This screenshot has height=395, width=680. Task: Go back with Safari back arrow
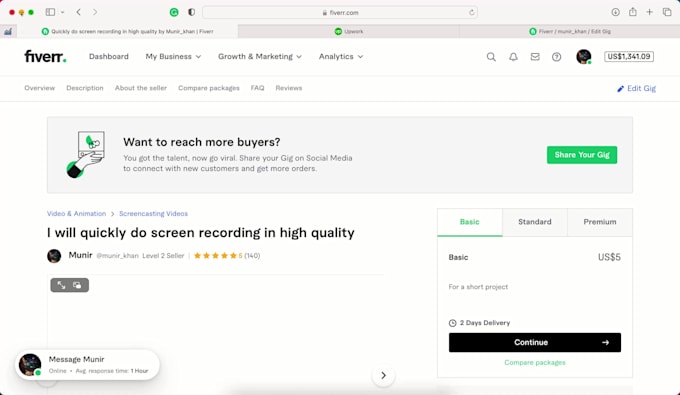point(78,12)
